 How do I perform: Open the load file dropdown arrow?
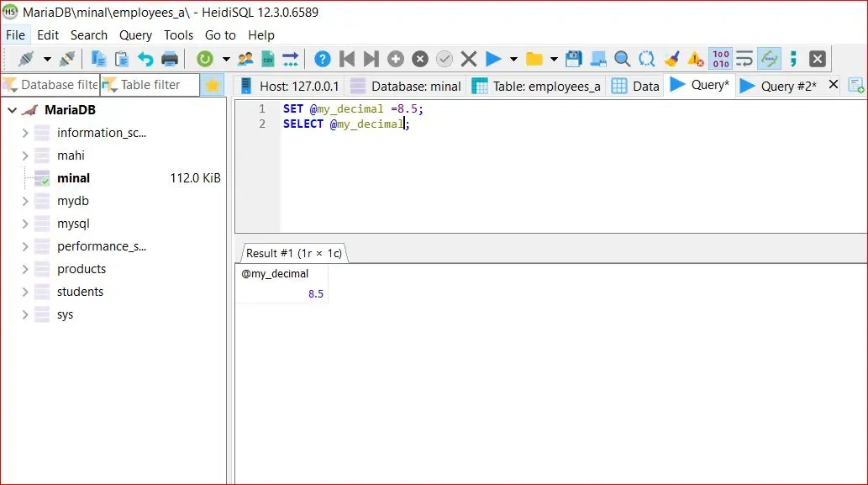pos(554,59)
